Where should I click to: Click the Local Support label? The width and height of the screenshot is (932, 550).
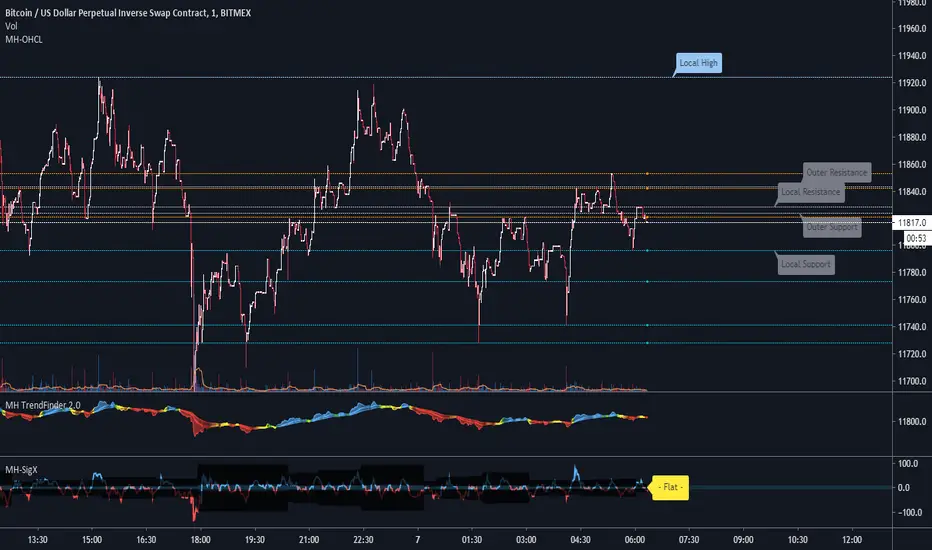806,264
